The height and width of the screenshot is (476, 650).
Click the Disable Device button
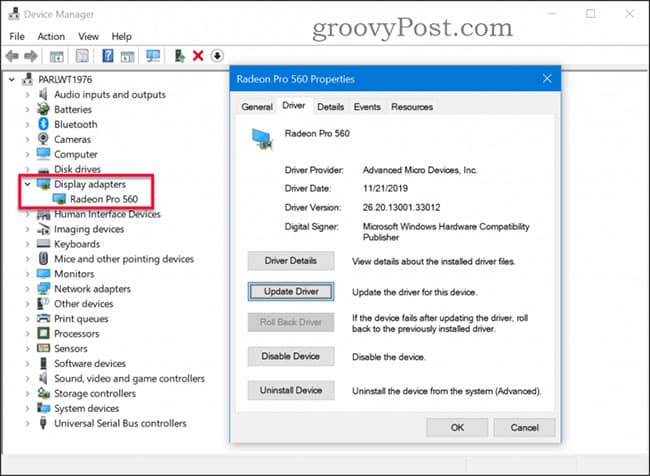291,356
